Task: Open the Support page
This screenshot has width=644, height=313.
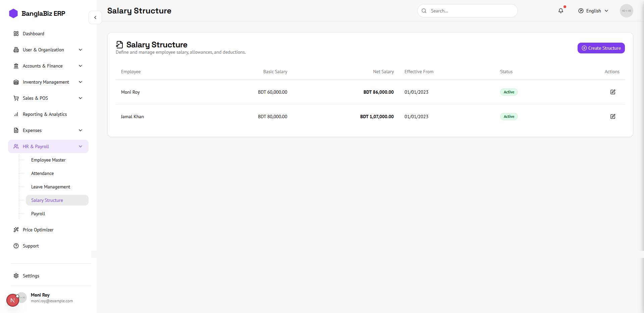Action: click(x=31, y=246)
